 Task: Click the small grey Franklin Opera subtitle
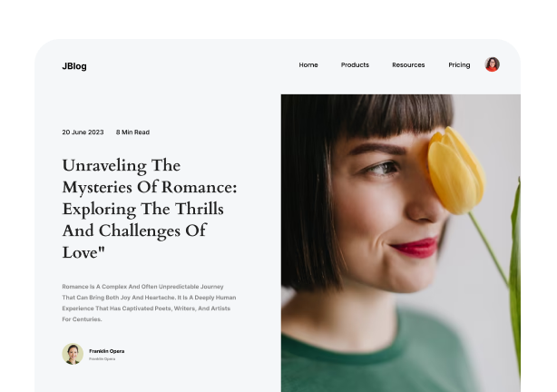tap(102, 359)
